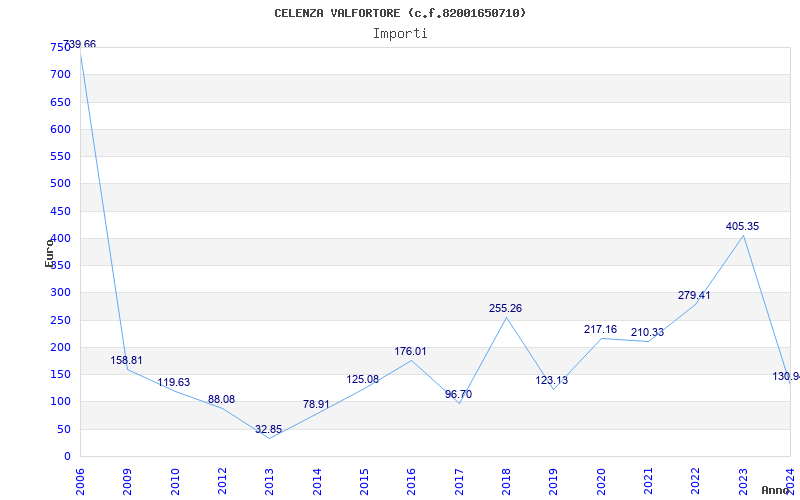Click the 600 y-axis tick label

60,129
